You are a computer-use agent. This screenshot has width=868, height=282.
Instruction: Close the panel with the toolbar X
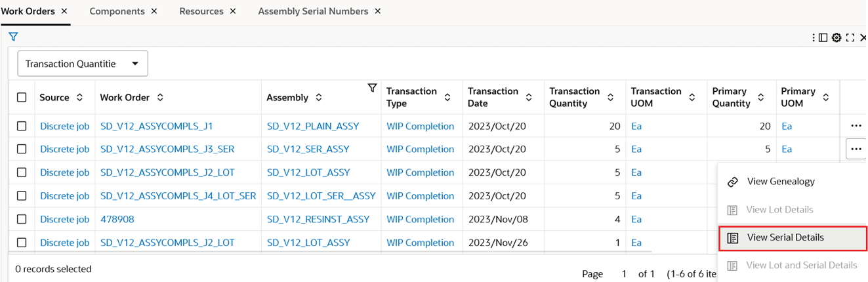click(x=863, y=37)
